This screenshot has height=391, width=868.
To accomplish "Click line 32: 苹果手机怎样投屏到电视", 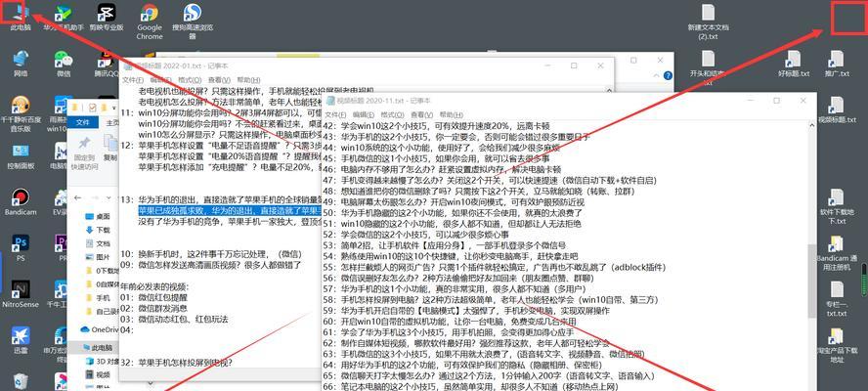I will 177,363.
